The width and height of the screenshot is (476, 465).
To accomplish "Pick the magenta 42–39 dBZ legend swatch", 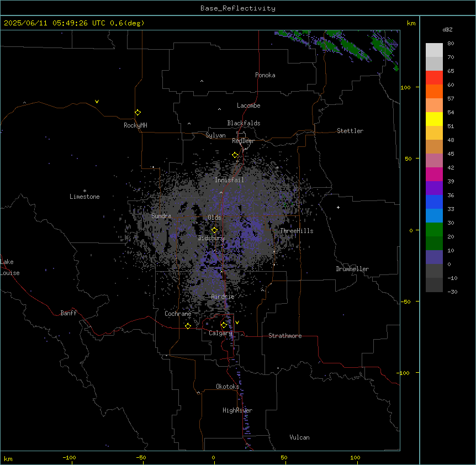I will tap(434, 174).
